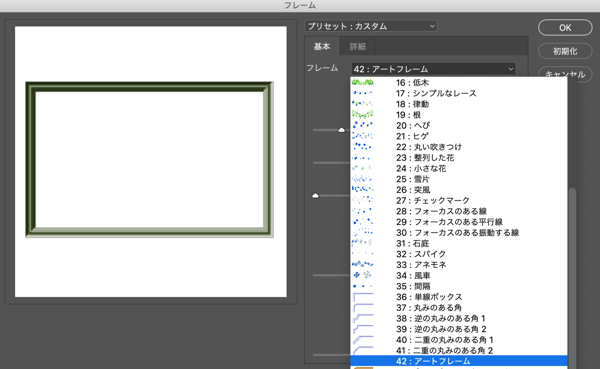Viewport: 600px width, 369px height.
Task: Click the 逆の丸みのある角 1 preview icon
Action: (363, 318)
